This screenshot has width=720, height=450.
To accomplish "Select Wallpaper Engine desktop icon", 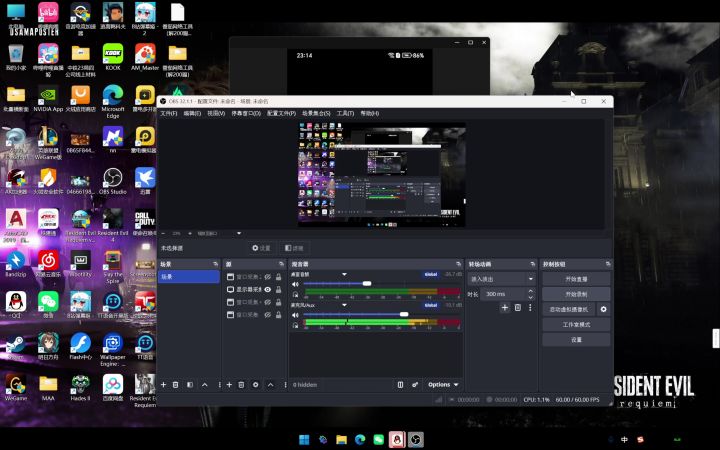I will 112,349.
